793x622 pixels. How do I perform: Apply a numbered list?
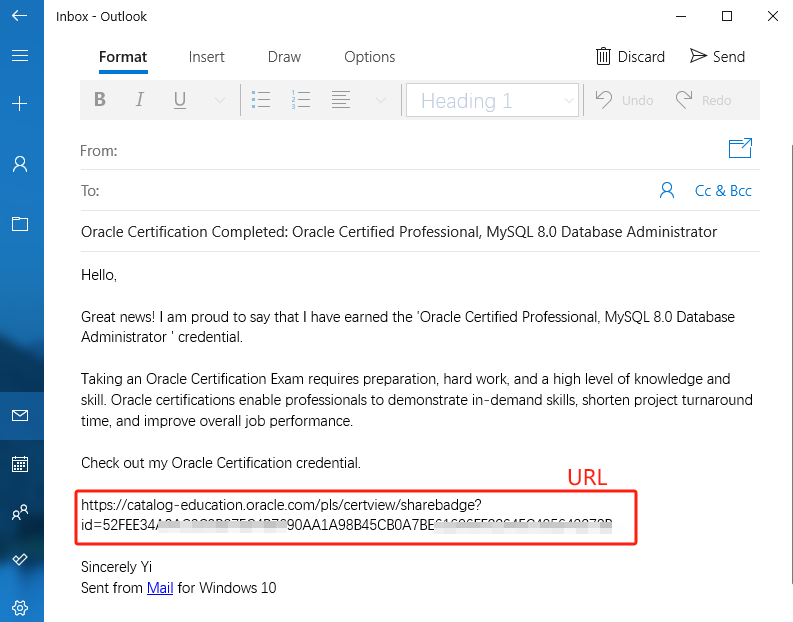[300, 100]
